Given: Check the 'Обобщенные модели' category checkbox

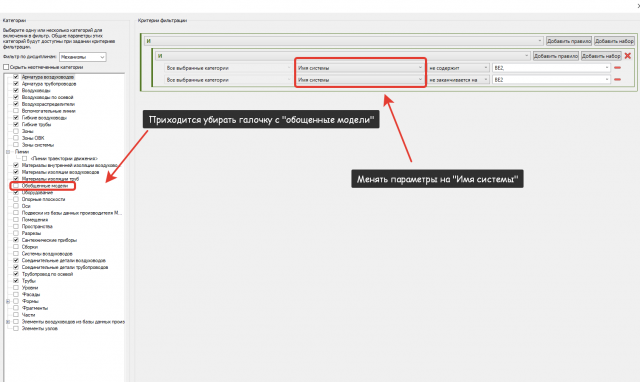Looking at the screenshot, I should 16,186.
